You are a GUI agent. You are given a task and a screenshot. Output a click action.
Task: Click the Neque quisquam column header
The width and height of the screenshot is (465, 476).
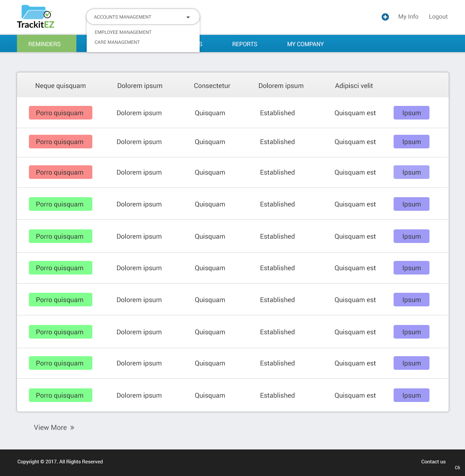coord(60,86)
